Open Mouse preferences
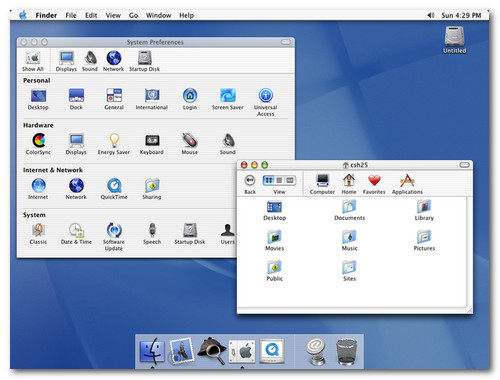 coord(190,144)
